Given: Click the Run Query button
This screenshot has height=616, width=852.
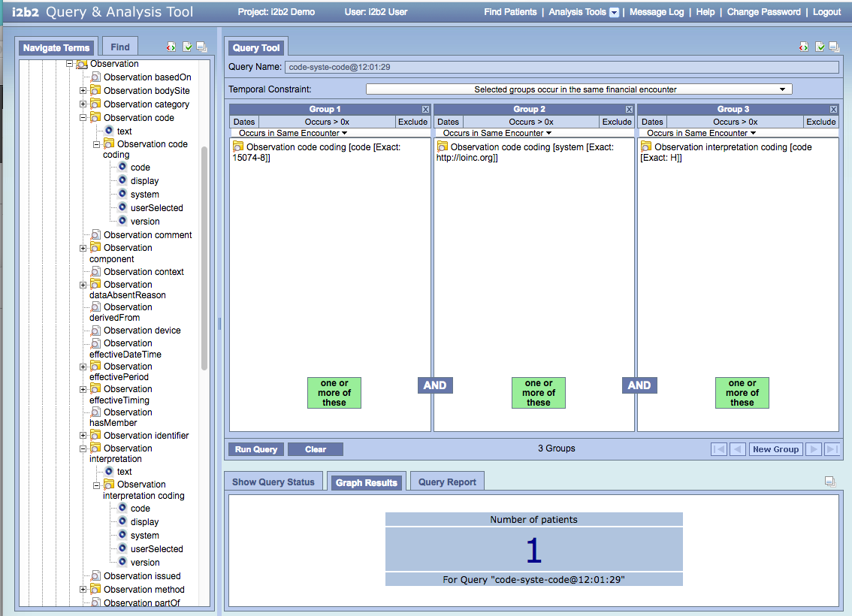Looking at the screenshot, I should click(x=256, y=449).
